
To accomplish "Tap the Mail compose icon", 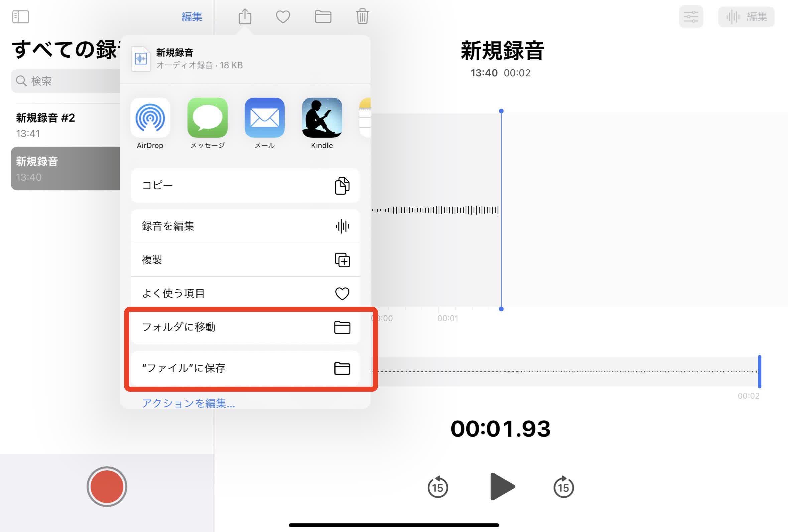I will 264,118.
